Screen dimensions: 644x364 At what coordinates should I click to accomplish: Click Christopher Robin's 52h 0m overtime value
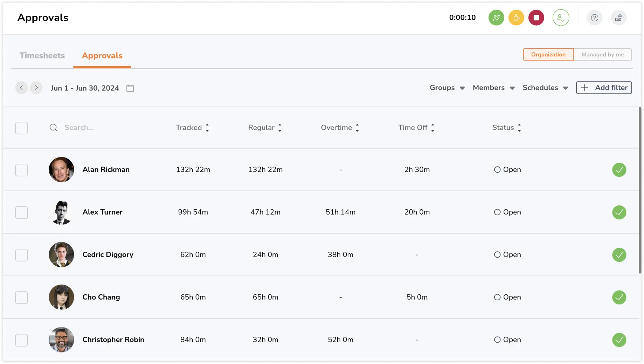tap(340, 339)
